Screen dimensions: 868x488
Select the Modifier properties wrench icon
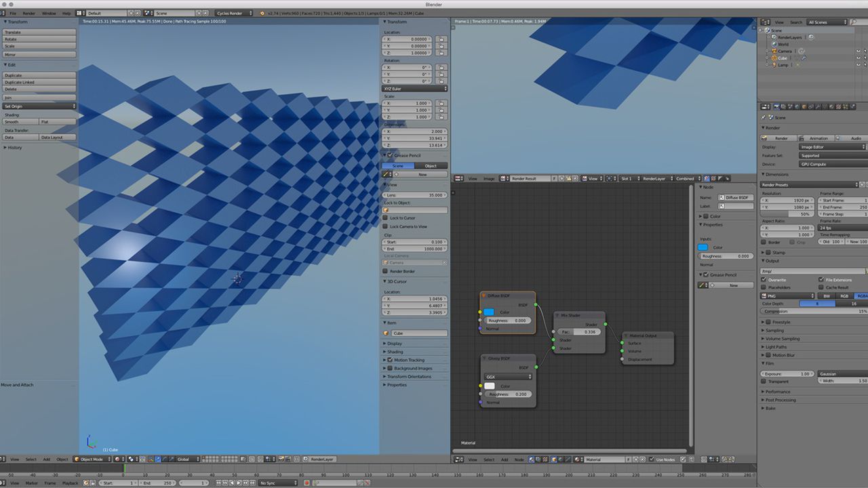(818, 107)
